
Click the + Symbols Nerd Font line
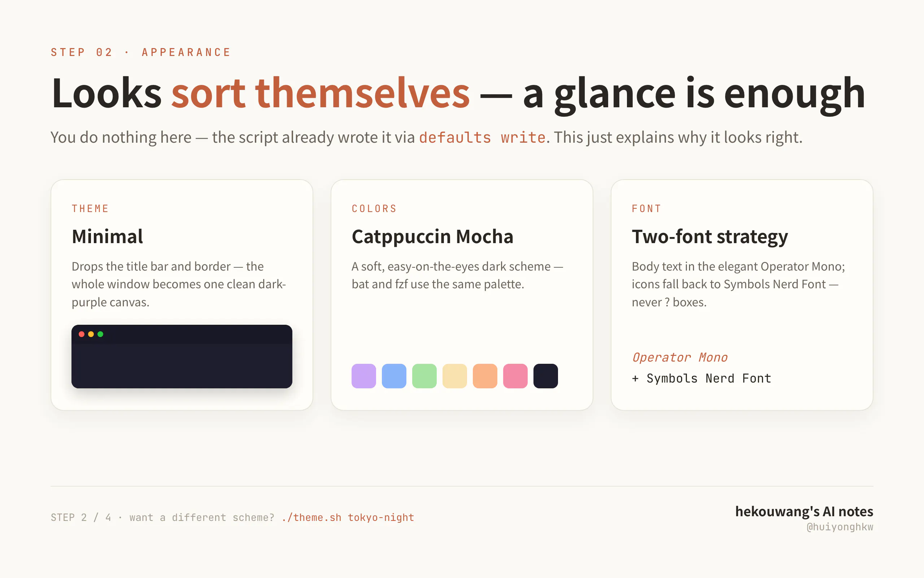pos(701,378)
